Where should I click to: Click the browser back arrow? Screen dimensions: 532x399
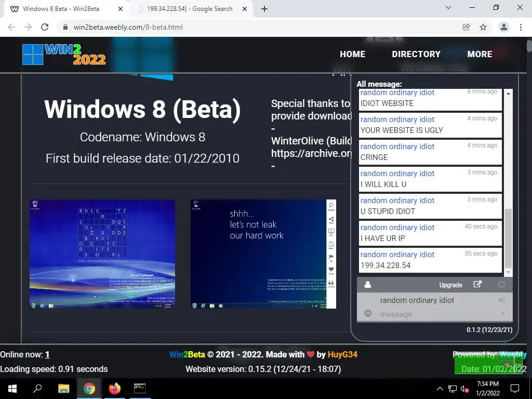point(11,27)
